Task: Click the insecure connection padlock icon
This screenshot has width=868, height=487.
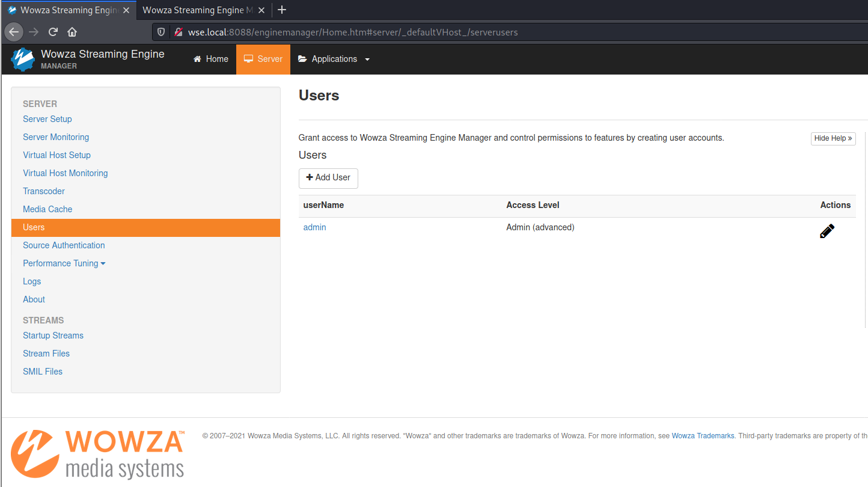Action: 178,32
